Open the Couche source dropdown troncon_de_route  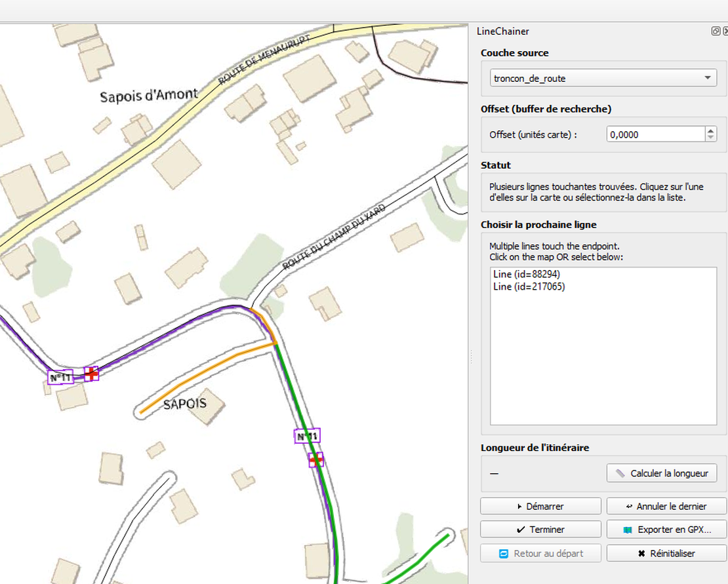[x=603, y=78]
